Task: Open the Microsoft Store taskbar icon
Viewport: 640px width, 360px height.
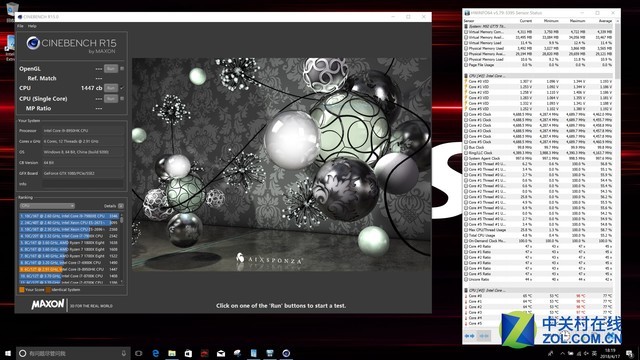Action: (x=188, y=353)
